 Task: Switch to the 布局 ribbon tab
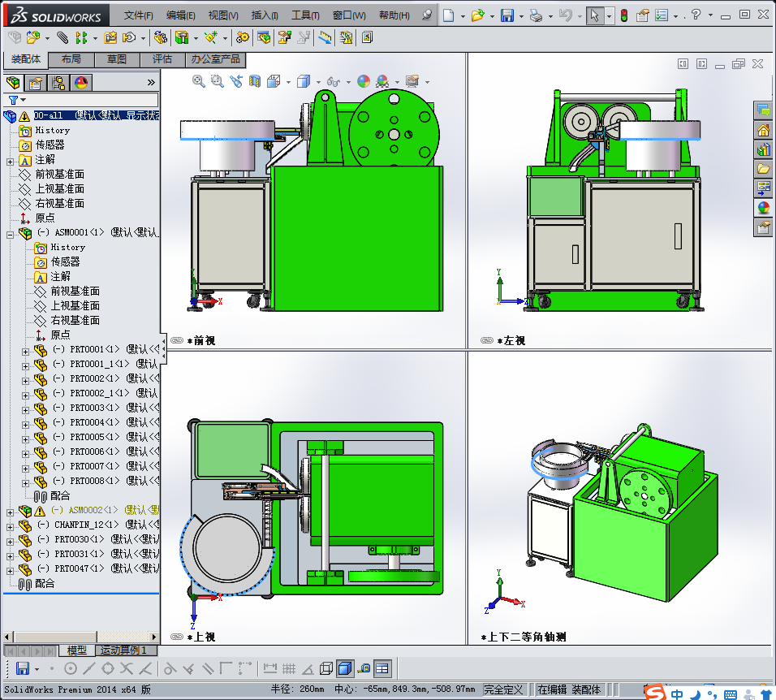click(71, 59)
